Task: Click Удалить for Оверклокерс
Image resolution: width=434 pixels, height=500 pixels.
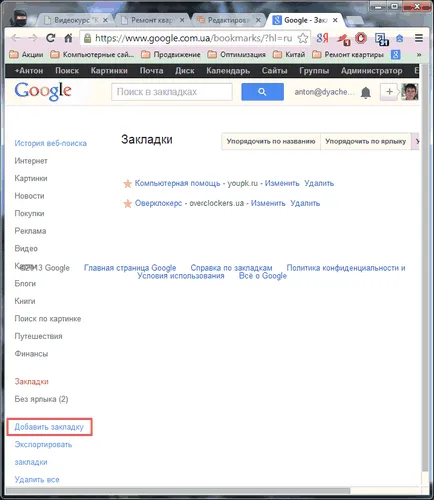Action: point(305,203)
